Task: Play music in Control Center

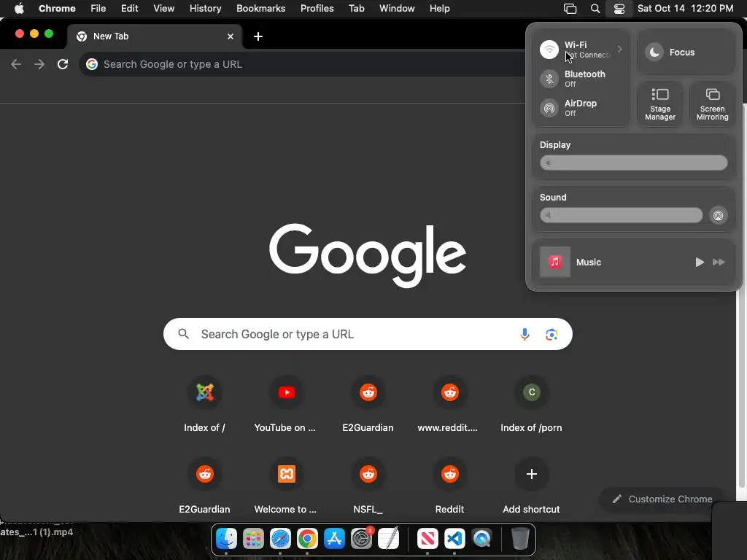Action: [x=699, y=262]
